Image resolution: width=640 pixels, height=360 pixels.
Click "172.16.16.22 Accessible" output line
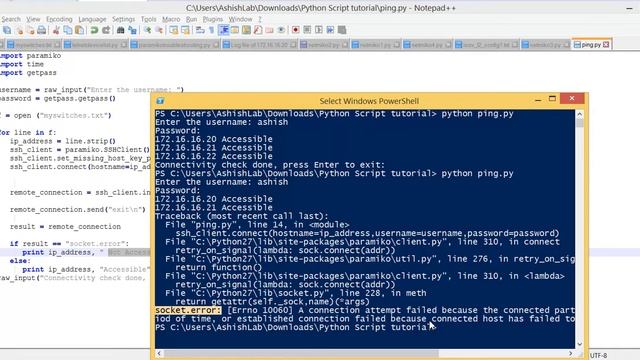click(214, 156)
